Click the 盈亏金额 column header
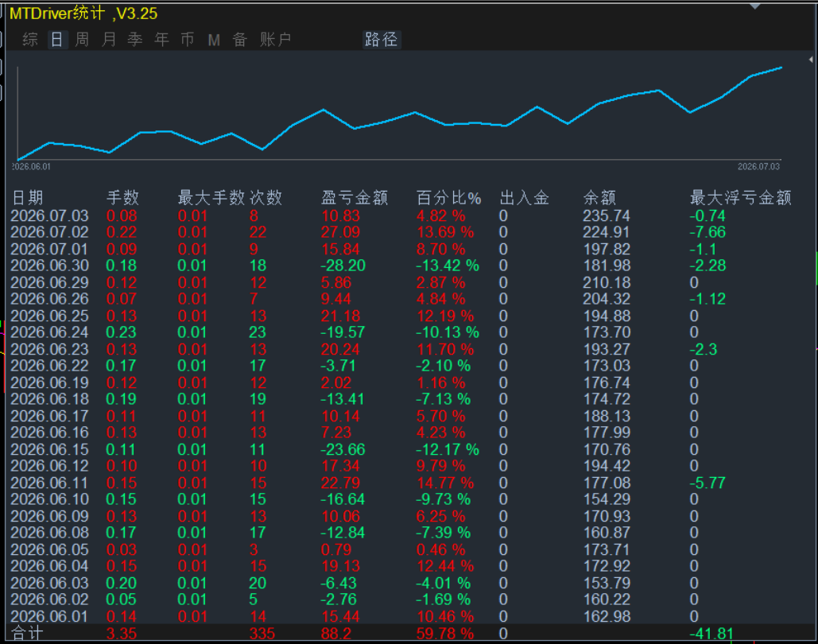 355,197
